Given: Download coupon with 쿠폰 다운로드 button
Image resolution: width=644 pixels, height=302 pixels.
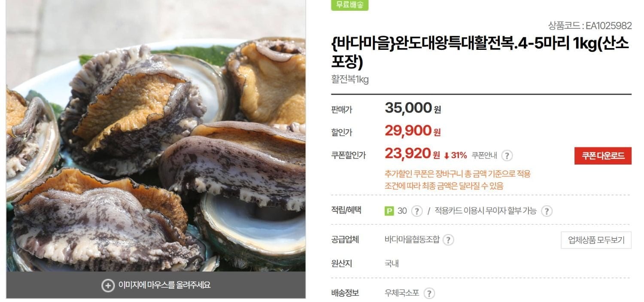Looking at the screenshot, I should tap(603, 156).
